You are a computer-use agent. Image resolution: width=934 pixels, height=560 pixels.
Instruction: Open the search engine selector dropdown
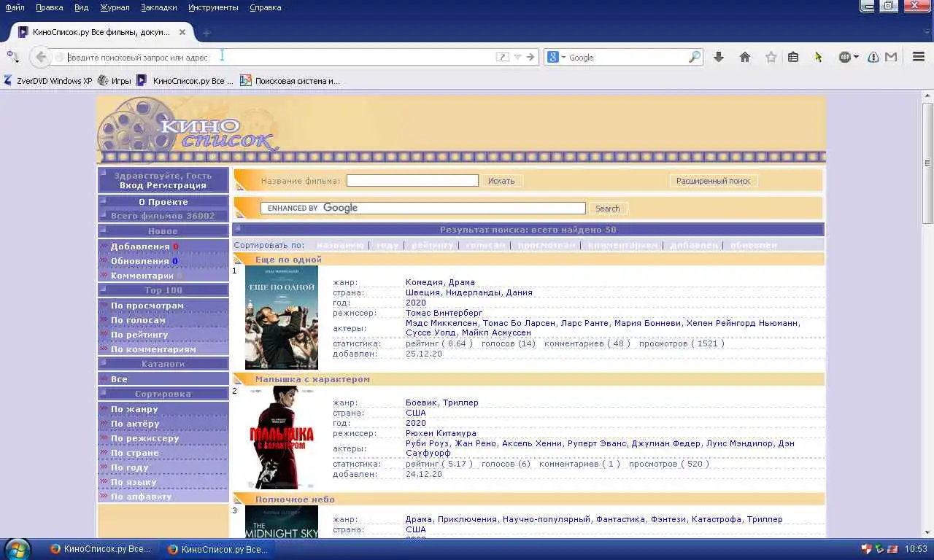tap(557, 57)
